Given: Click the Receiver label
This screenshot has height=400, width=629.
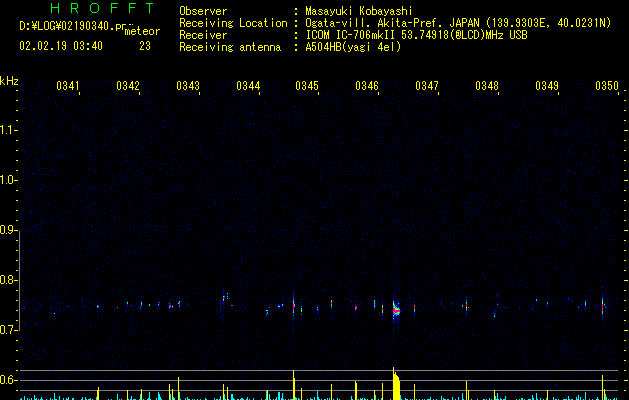Looking at the screenshot, I should [203, 35].
